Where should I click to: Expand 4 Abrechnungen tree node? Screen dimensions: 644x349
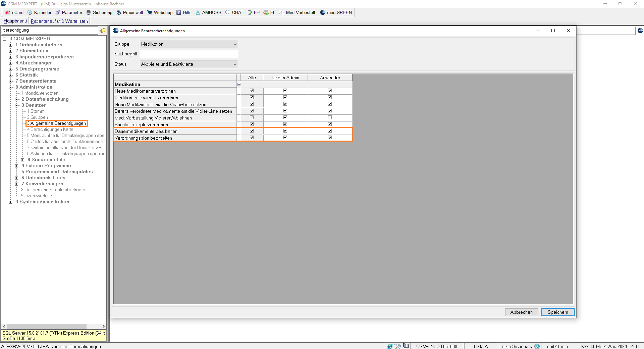(11, 63)
